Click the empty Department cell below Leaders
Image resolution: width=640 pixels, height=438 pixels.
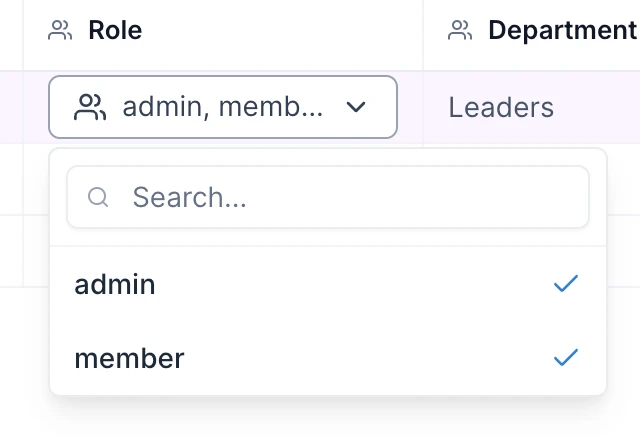[624, 179]
